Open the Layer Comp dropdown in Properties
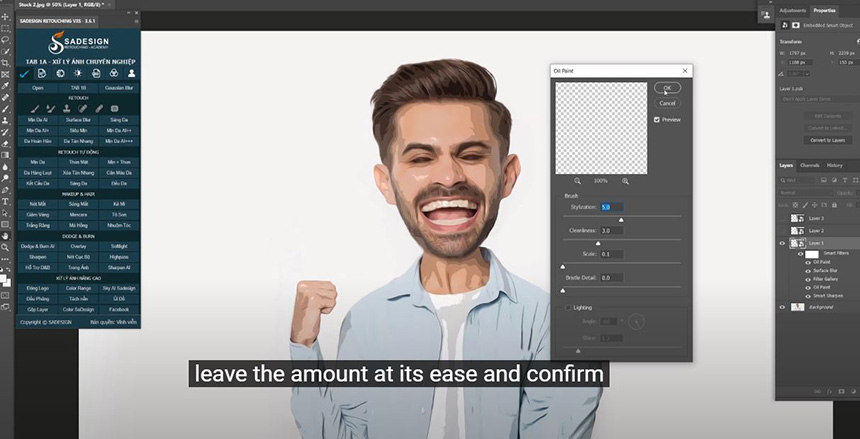The image size is (860, 439). point(817,99)
